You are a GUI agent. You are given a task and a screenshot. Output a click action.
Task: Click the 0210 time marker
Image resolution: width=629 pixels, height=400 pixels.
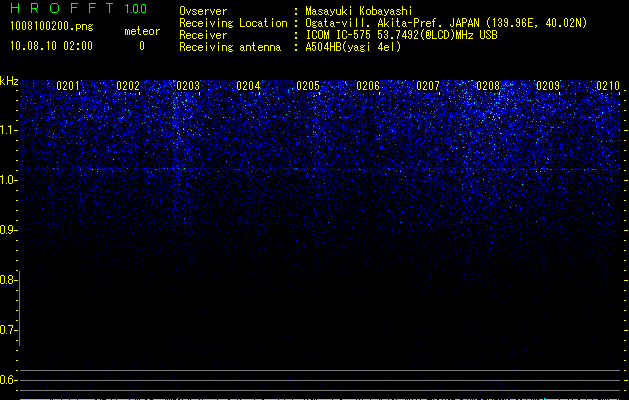(x=608, y=86)
